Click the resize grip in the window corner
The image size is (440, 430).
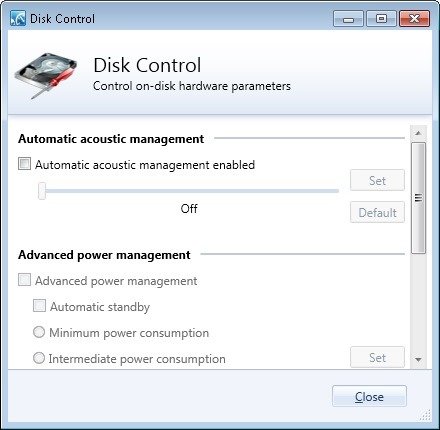[x=425, y=415]
